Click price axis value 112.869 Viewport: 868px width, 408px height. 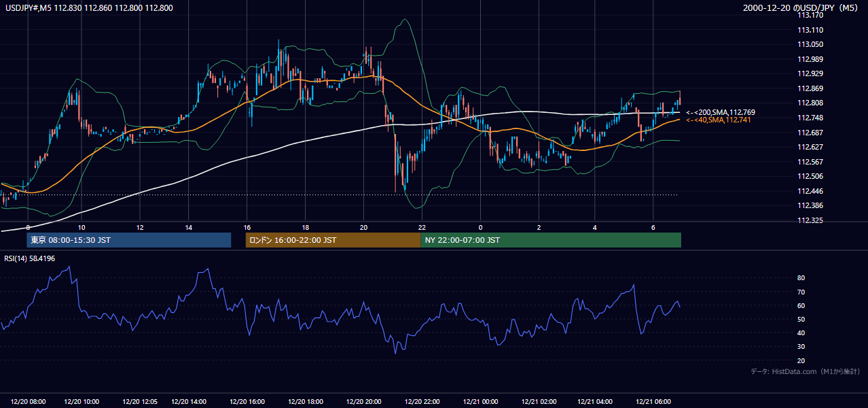pyautogui.click(x=810, y=88)
